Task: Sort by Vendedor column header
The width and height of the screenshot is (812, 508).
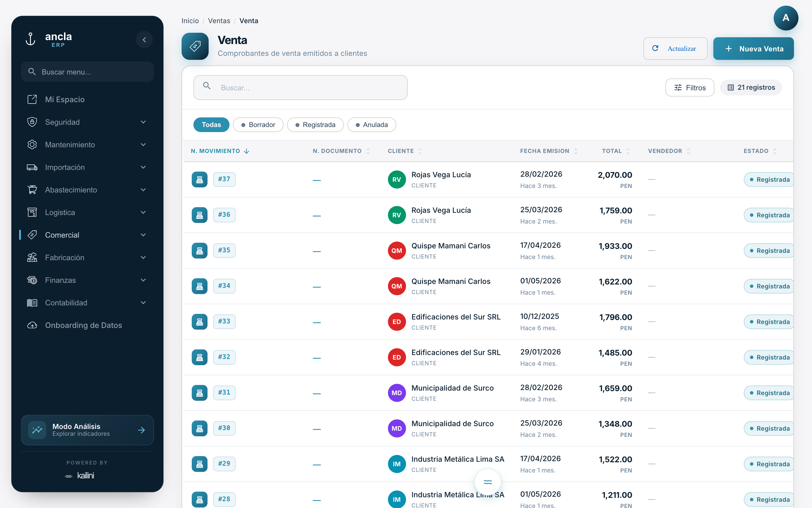Action: (x=669, y=151)
